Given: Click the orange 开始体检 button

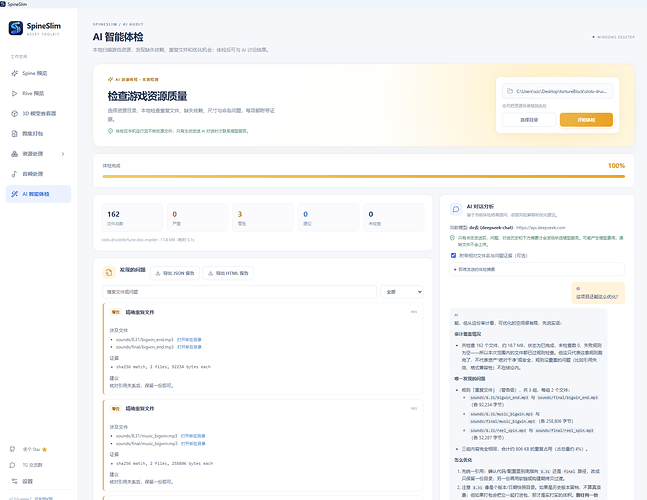Looking at the screenshot, I should pyautogui.click(x=586, y=120).
